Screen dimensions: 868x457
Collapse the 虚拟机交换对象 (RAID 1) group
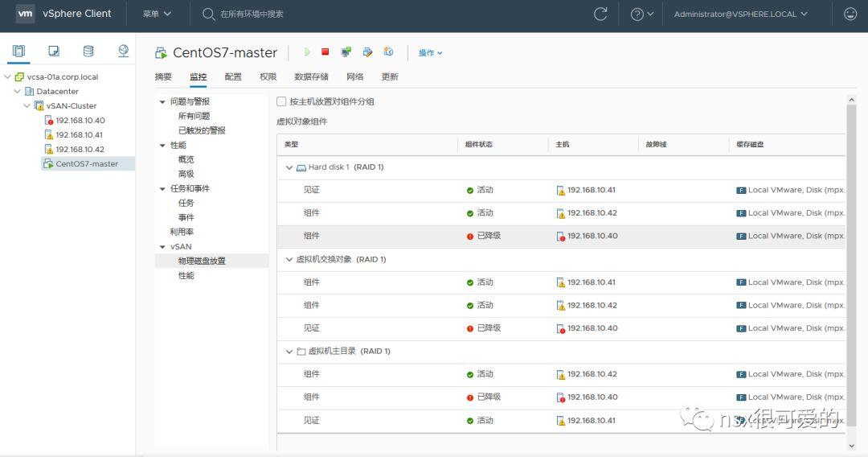(x=289, y=259)
